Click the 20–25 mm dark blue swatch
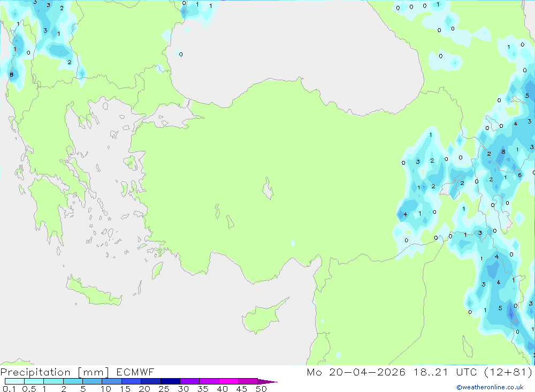The image size is (535, 392). pos(150,381)
